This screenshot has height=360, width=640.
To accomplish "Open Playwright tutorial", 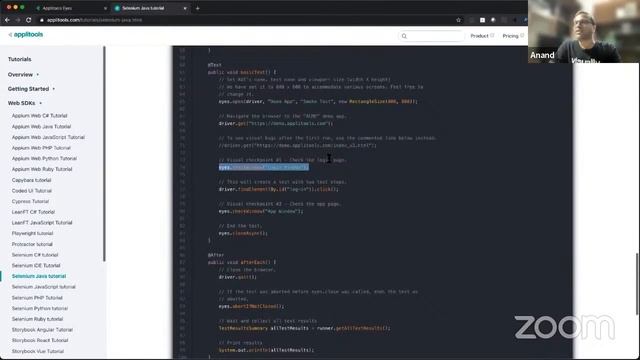I will click(32, 233).
